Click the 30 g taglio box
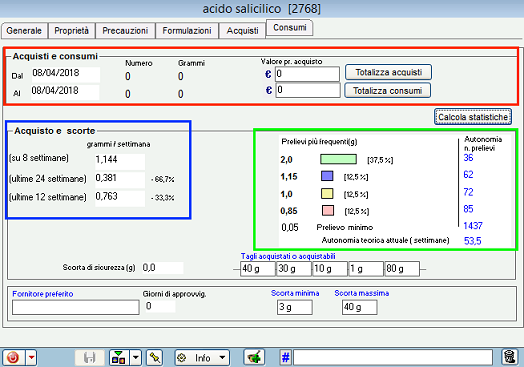524x367 pixels. (x=294, y=269)
